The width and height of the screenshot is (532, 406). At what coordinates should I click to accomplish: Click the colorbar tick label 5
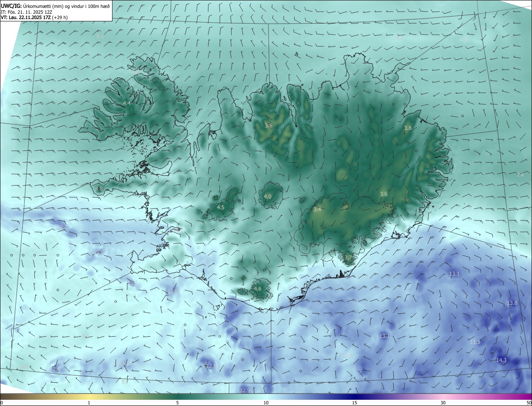177,403
